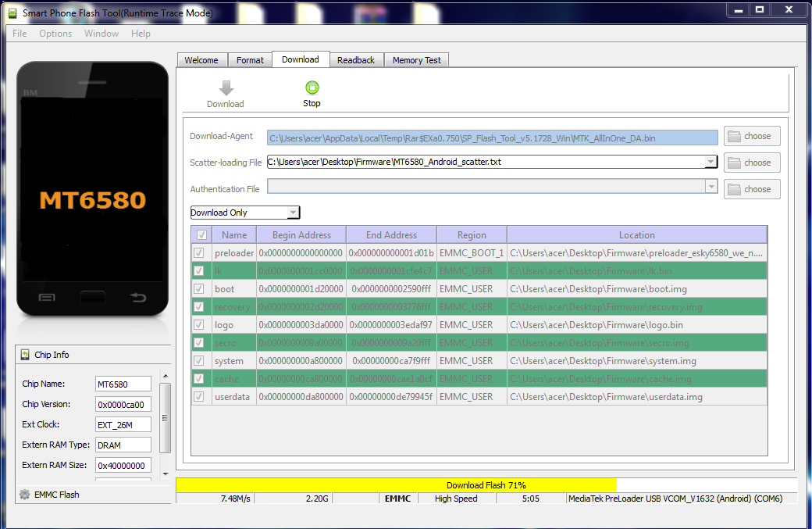This screenshot has height=529, width=812.
Task: Click the EMMC_BOOT_1 region cell
Action: click(x=472, y=253)
